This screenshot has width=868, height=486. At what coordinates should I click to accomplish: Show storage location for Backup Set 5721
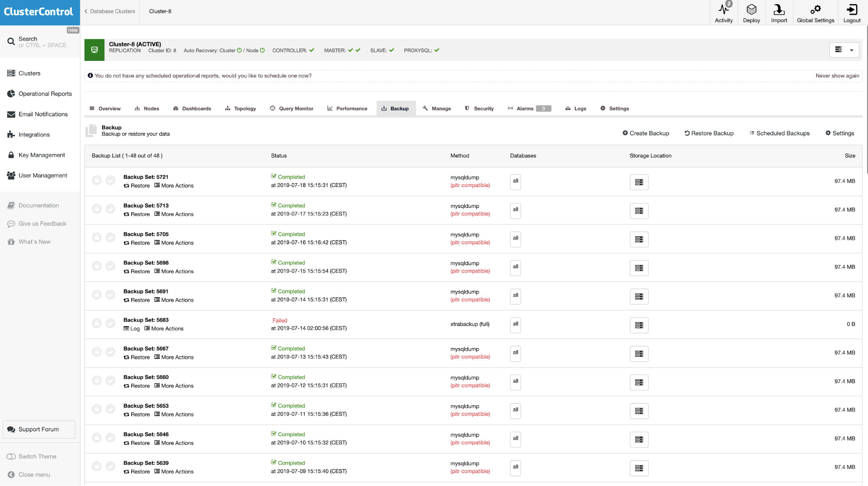point(639,182)
